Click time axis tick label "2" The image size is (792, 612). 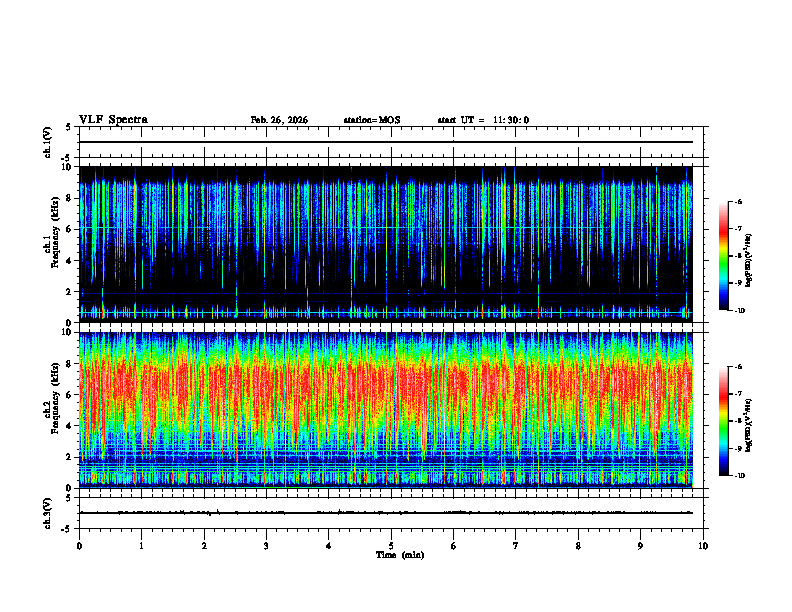204,546
